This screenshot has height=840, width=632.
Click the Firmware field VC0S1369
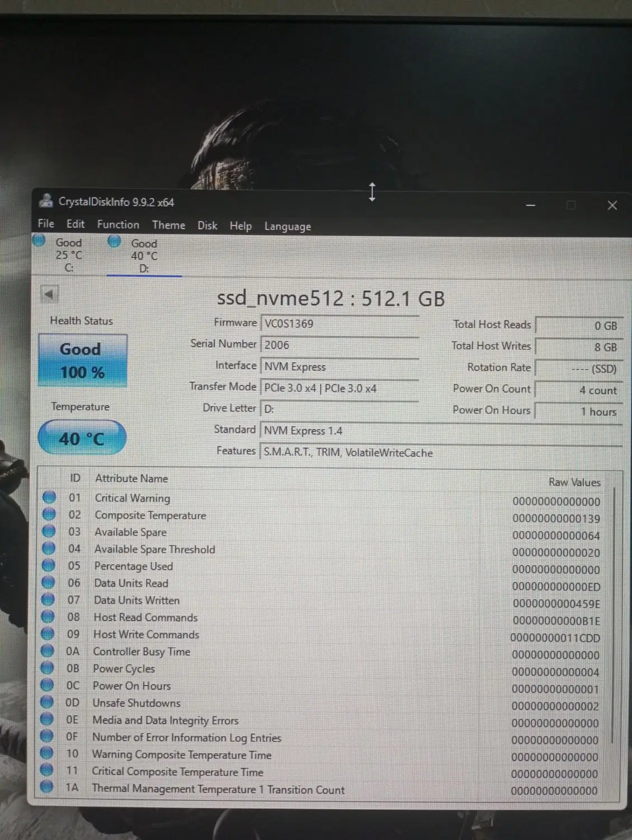340,324
